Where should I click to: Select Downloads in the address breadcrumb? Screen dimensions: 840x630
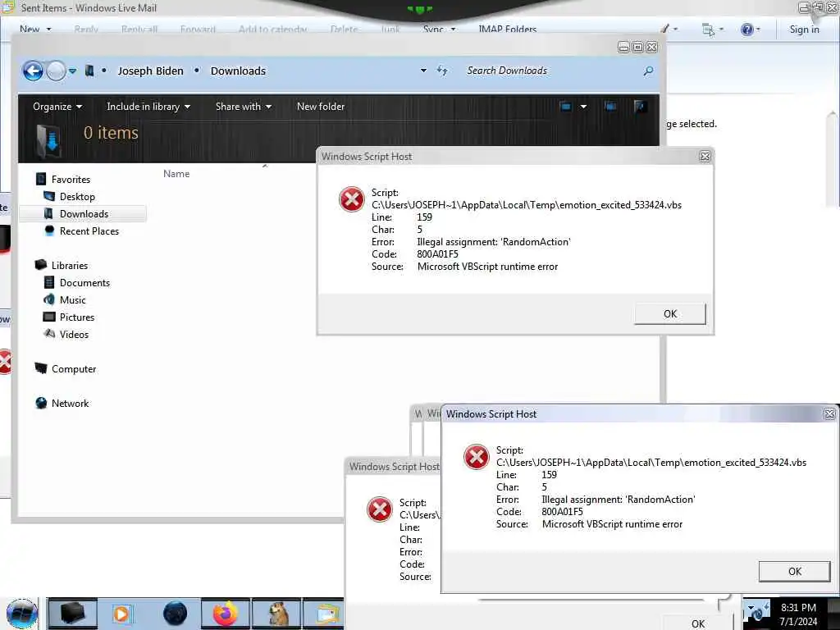click(238, 71)
